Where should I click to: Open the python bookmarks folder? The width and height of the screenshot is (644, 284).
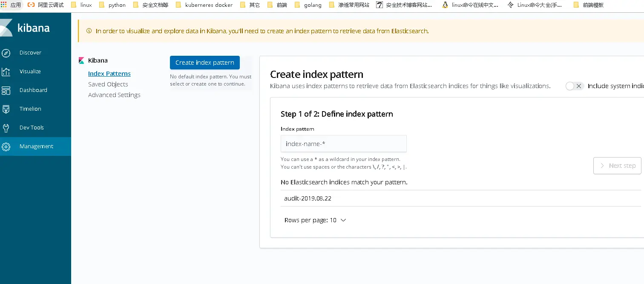[x=112, y=5]
